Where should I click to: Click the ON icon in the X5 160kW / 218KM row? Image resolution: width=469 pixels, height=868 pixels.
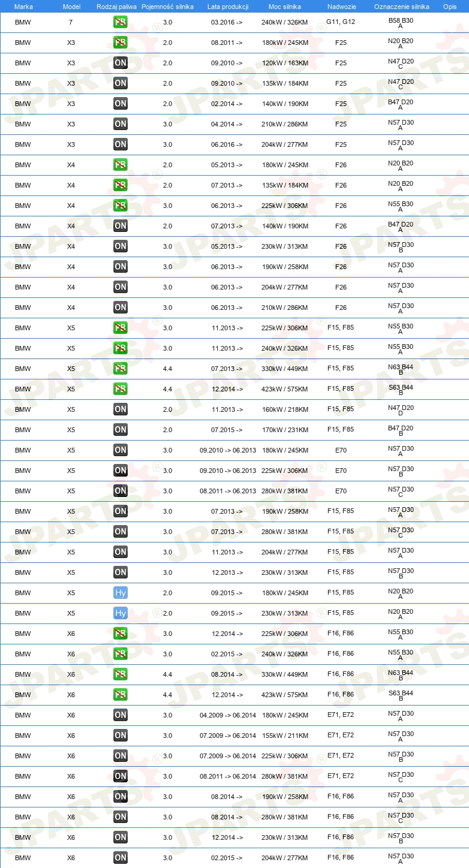[x=121, y=409]
